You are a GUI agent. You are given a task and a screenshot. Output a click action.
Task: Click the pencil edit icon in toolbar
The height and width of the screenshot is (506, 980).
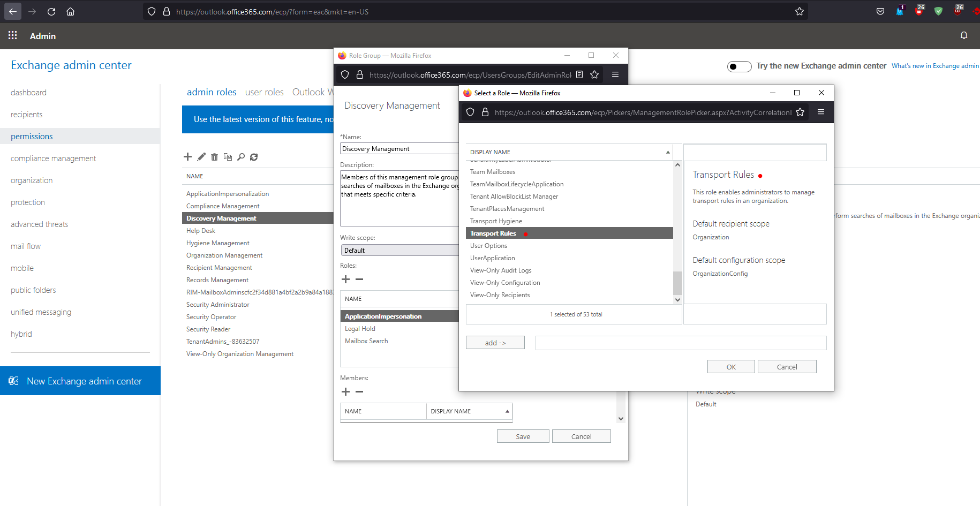click(201, 157)
